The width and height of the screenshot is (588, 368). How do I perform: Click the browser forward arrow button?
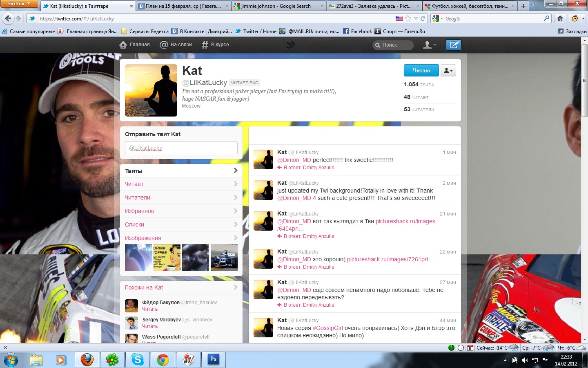(x=18, y=18)
